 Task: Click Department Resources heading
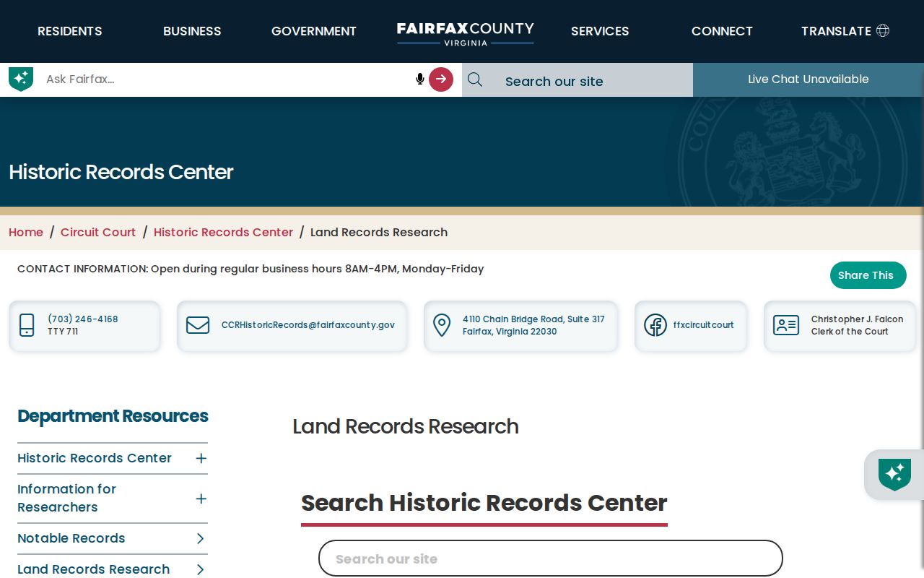pos(113,416)
